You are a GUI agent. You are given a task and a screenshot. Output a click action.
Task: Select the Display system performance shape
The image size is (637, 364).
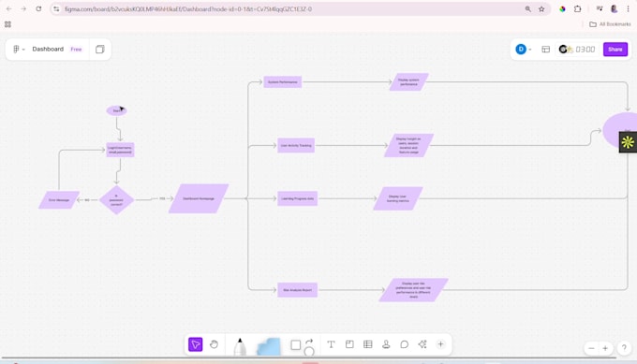[408, 82]
